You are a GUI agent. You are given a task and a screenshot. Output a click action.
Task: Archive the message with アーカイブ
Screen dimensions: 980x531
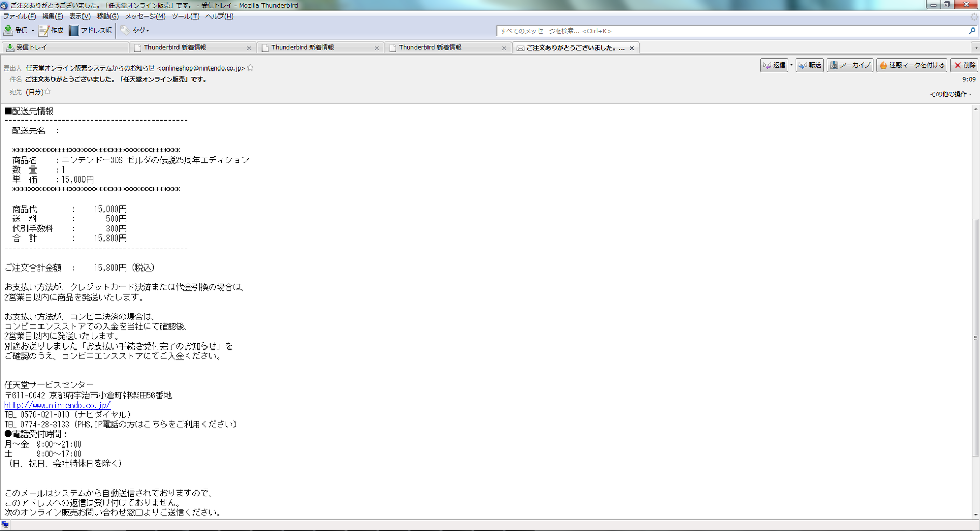[x=850, y=65]
